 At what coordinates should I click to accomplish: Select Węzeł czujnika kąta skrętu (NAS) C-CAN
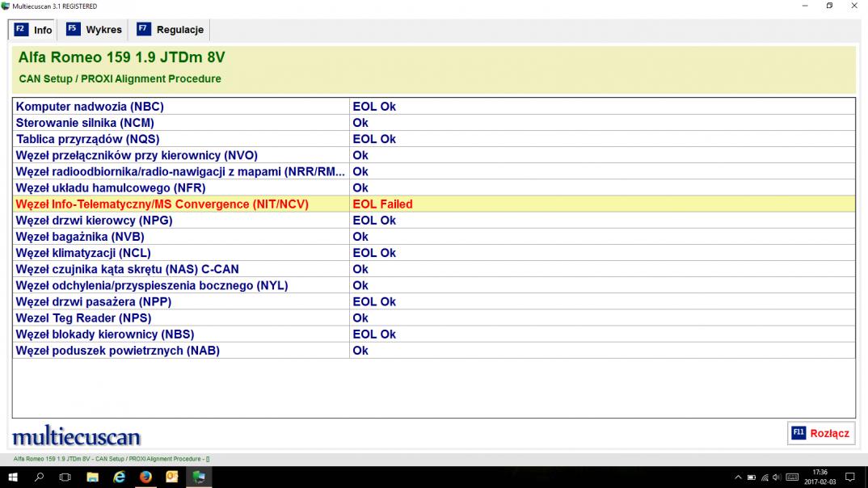433,269
